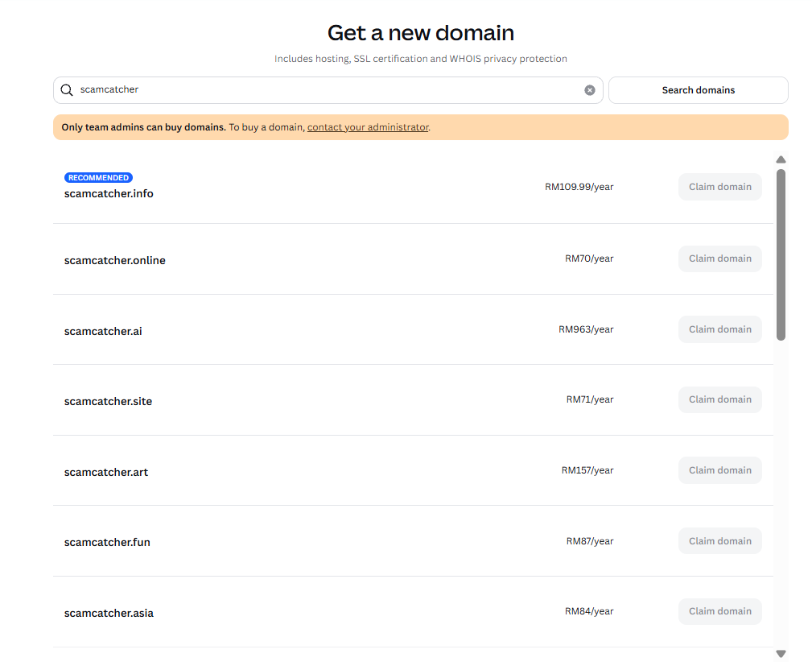Claim domain for scamcatcher.fun
This screenshot has height=670, width=812.
(x=719, y=541)
